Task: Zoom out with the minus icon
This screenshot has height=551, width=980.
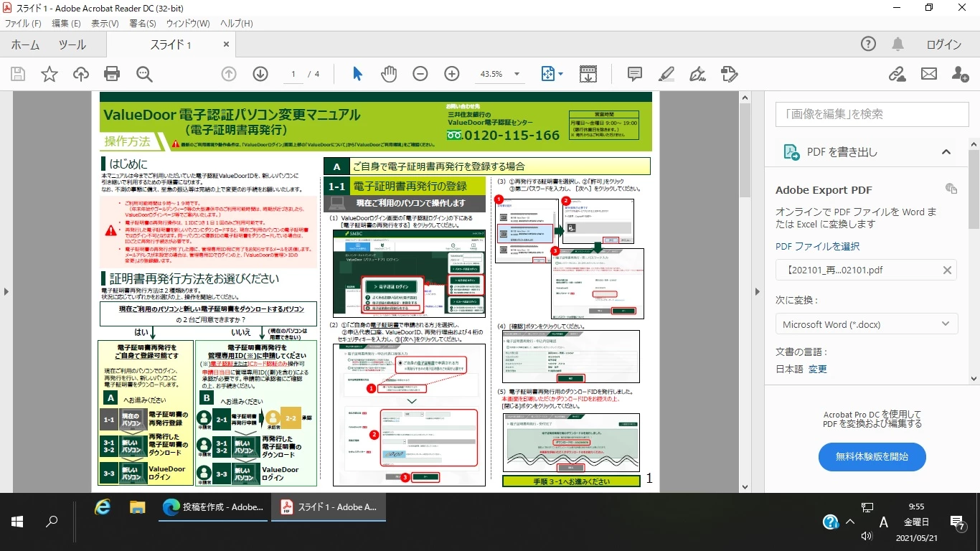Action: click(x=420, y=74)
